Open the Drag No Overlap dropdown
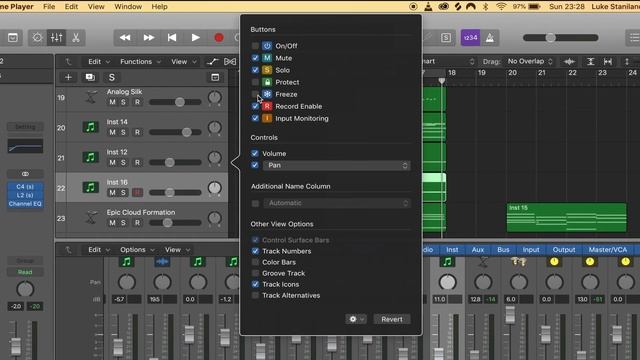 (529, 61)
